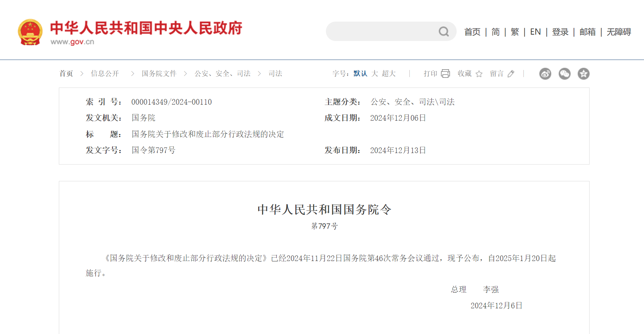
Task: Click the heading 中华人民共和国国务院令
Action: (x=324, y=209)
